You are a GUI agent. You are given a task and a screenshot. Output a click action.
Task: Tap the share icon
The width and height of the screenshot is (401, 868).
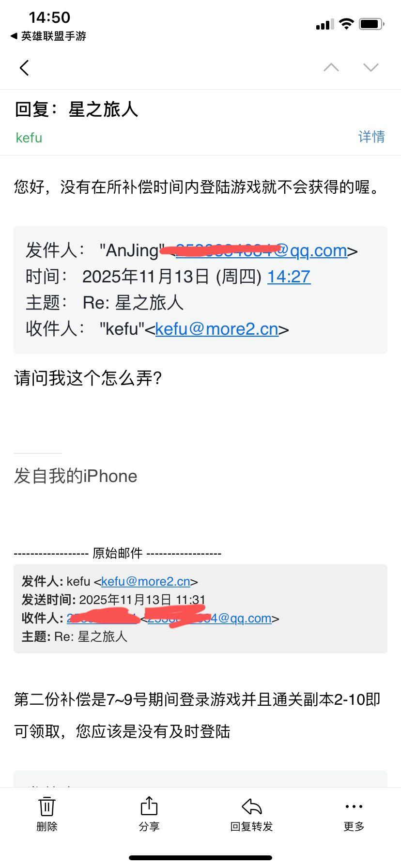pos(149,806)
